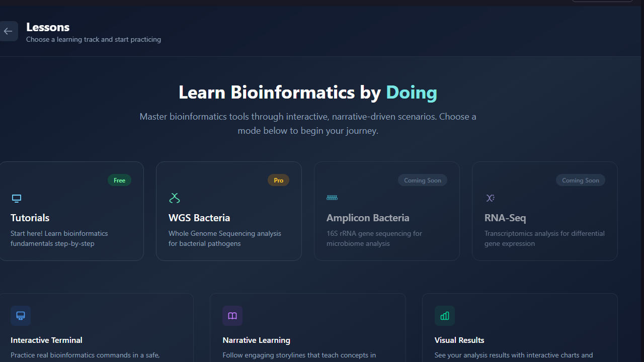The image size is (644, 362).
Task: Click the outlined button in the top bar
Action: (602, 1)
